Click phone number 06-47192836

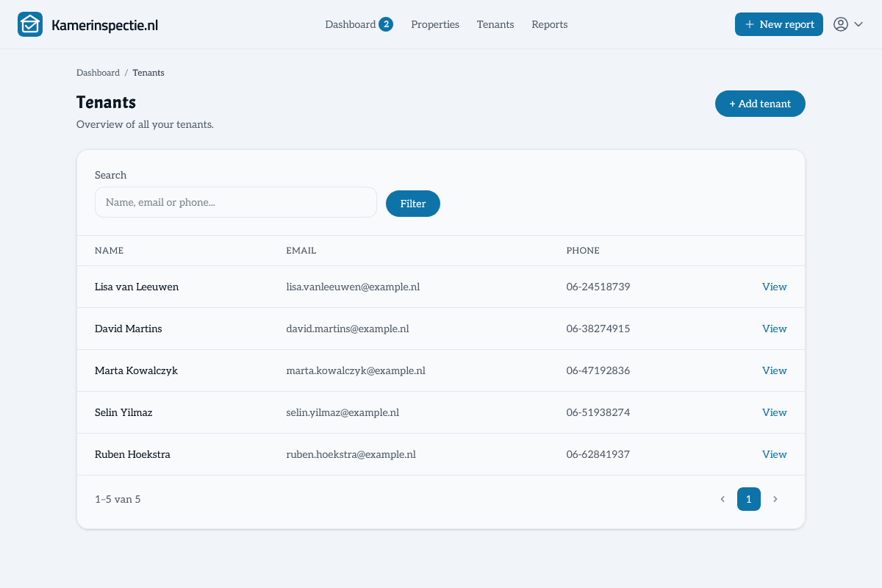click(598, 370)
